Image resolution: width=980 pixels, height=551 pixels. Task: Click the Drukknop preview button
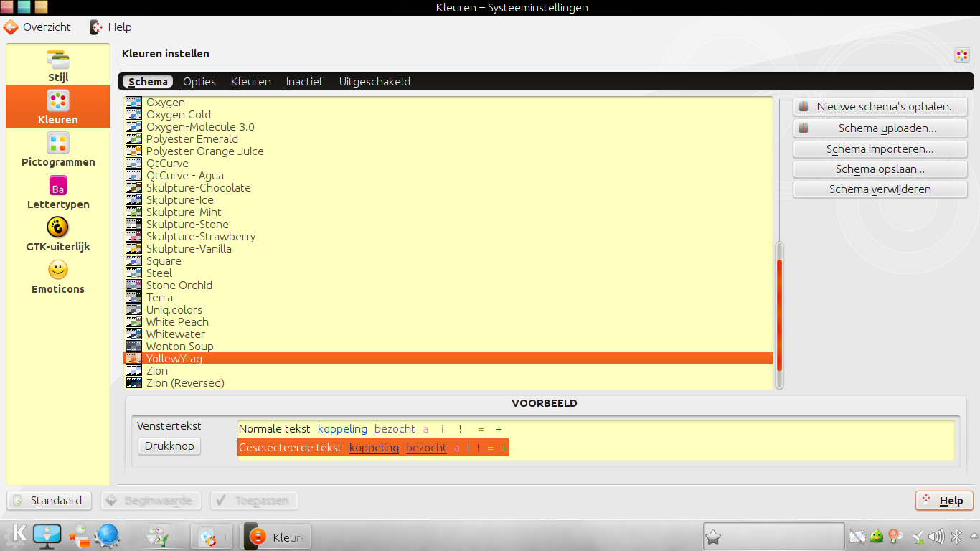(169, 446)
